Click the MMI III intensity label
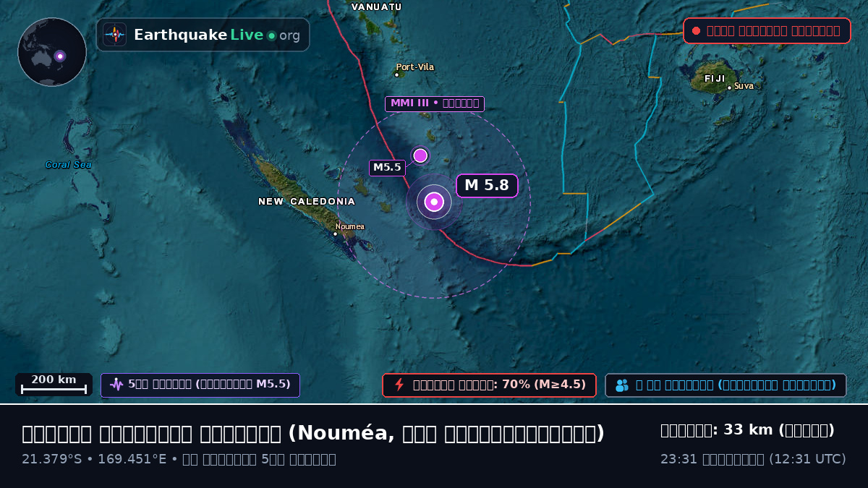Viewport: 868px width, 488px height. tap(435, 103)
